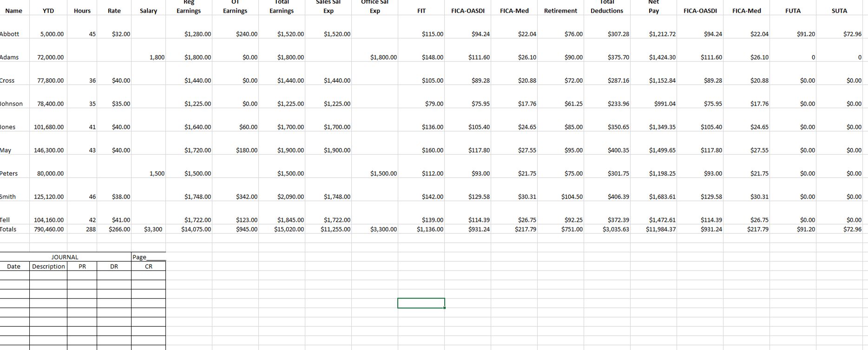Image resolution: width=868 pixels, height=350 pixels.
Task: Click the Rate column header cell
Action: pos(114,11)
